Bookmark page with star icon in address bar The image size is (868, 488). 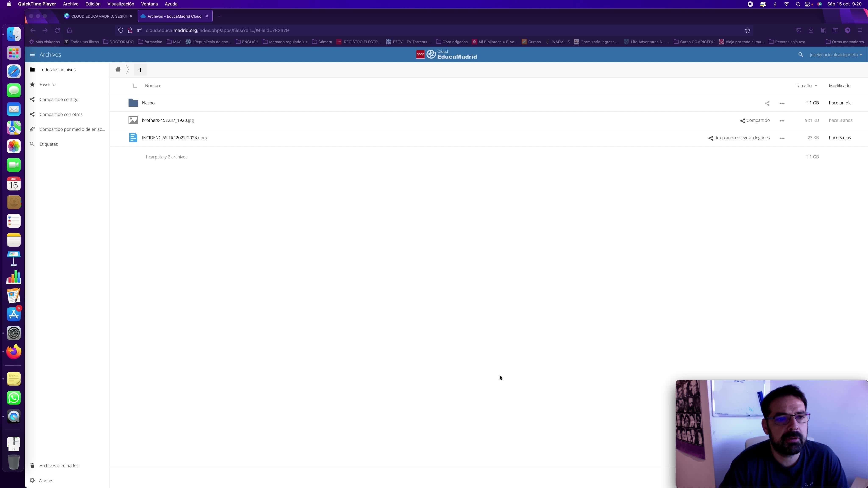(747, 30)
